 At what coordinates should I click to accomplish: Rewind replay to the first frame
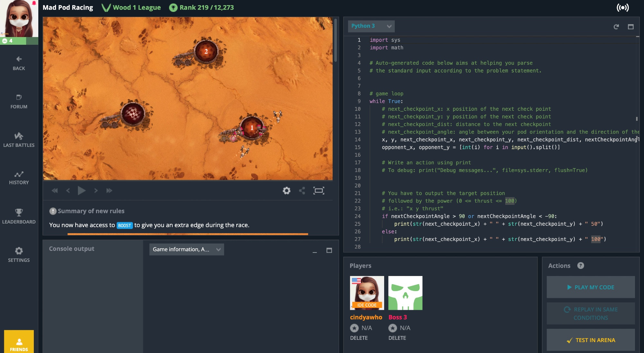pos(55,191)
